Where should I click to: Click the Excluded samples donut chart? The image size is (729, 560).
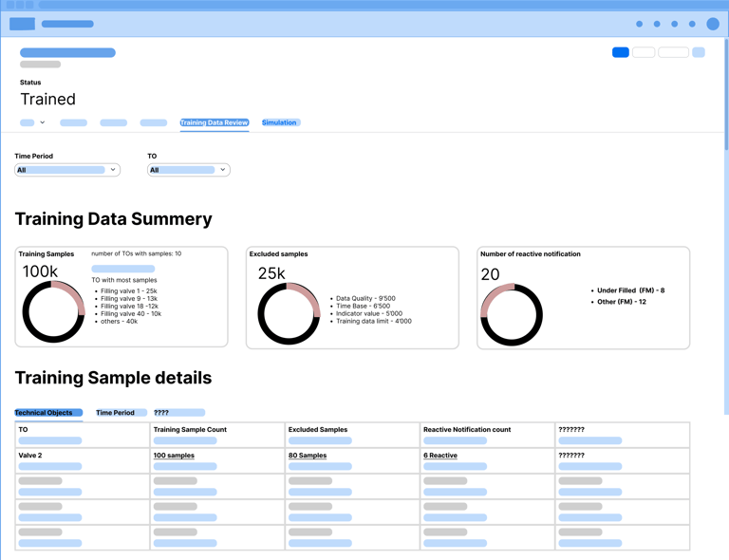pos(289,313)
